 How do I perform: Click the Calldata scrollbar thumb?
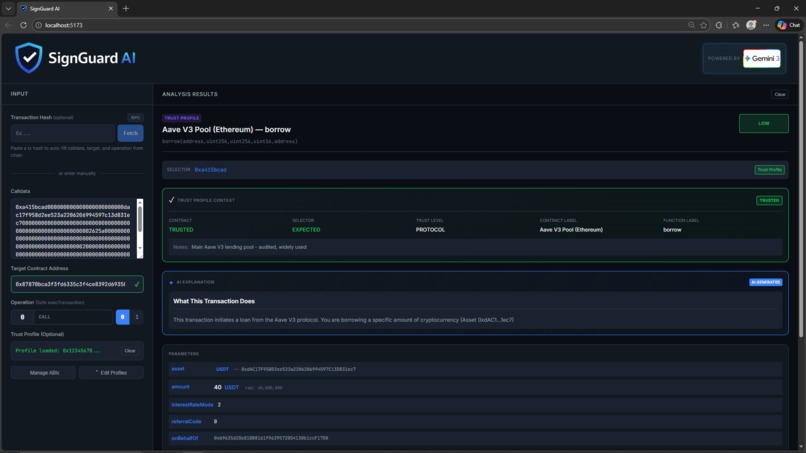click(x=140, y=219)
